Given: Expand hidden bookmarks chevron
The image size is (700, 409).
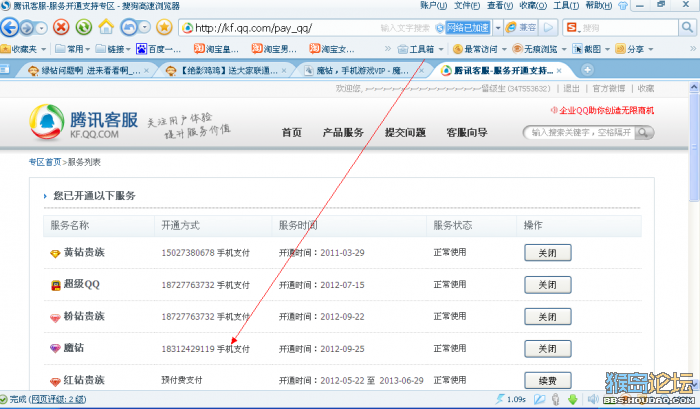Looking at the screenshot, I should (x=388, y=49).
